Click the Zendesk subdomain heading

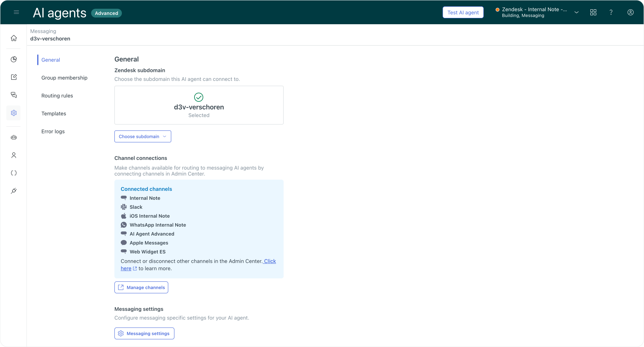(x=140, y=70)
